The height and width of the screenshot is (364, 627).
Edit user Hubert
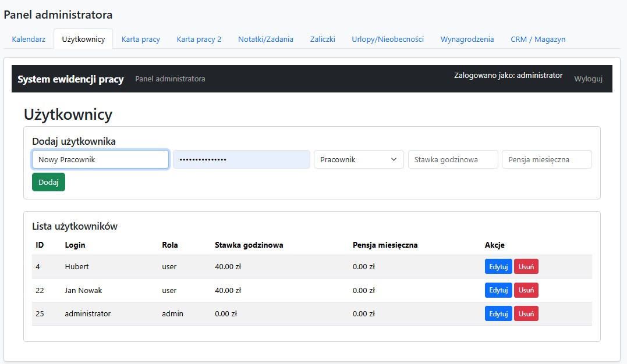tap(498, 266)
